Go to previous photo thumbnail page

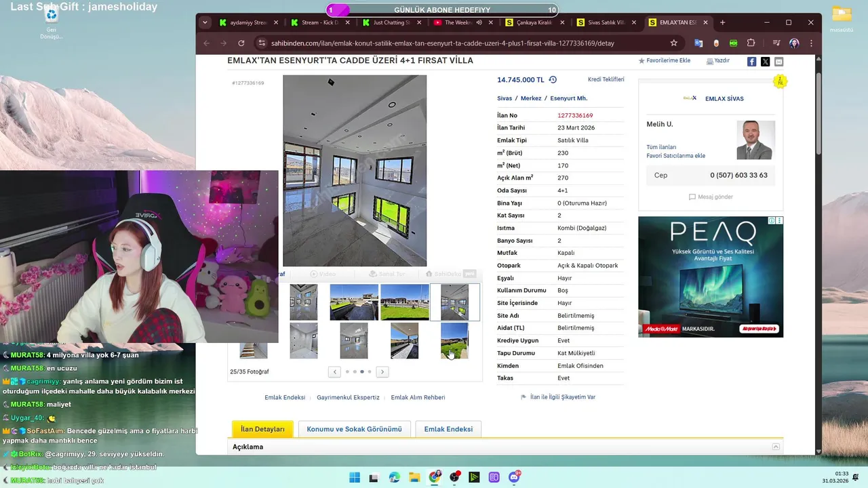[x=334, y=371]
